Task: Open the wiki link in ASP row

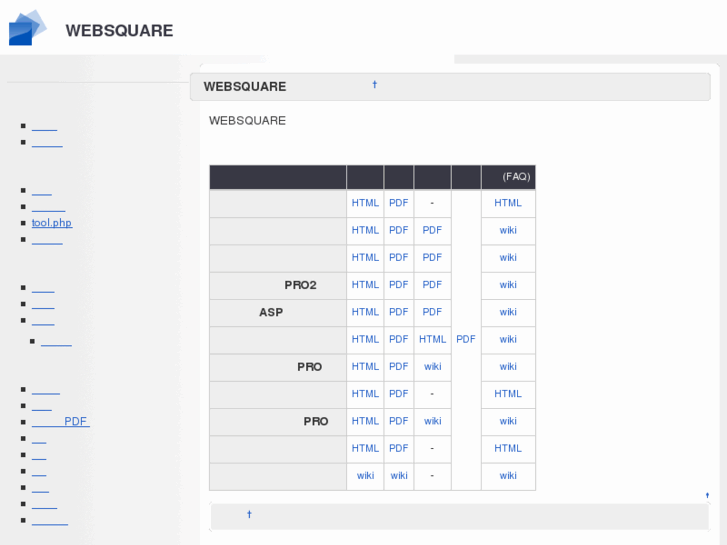Action: 508,312
